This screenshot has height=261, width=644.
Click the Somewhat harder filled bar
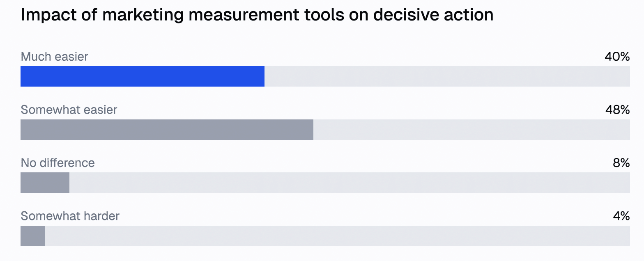tap(33, 236)
